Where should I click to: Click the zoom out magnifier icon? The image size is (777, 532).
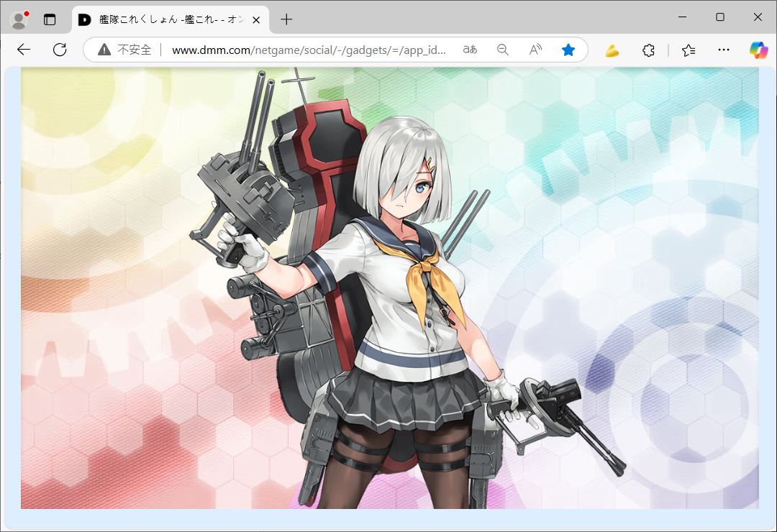click(x=502, y=50)
